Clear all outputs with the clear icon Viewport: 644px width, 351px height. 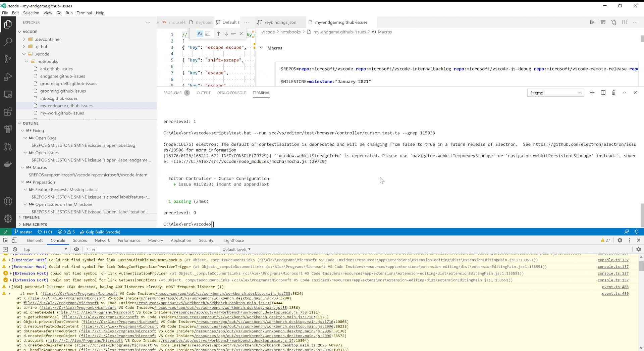603,22
